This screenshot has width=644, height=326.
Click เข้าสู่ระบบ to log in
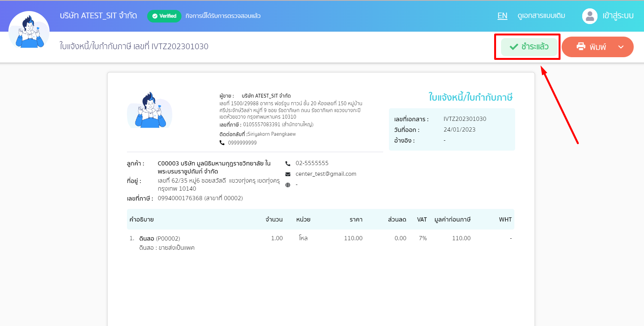(618, 16)
